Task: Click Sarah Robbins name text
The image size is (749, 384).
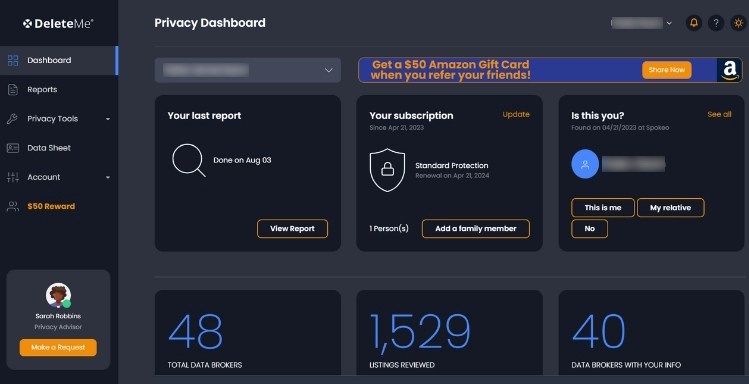Action: point(58,316)
